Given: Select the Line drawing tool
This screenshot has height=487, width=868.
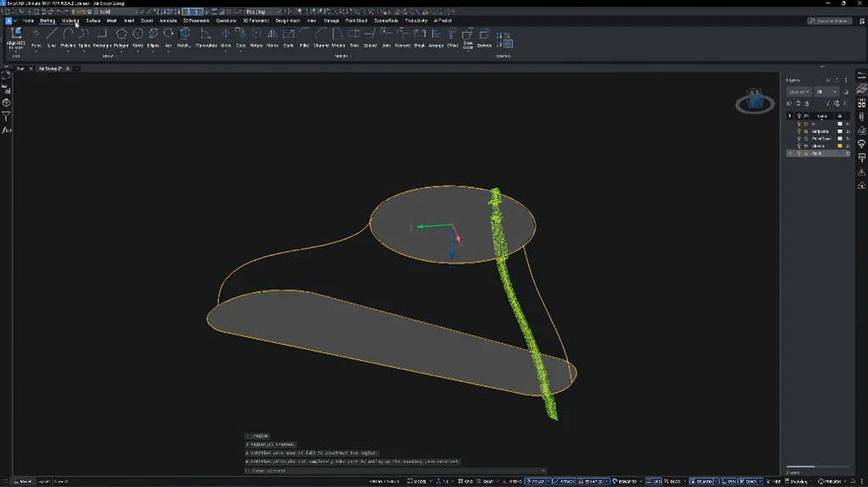Looking at the screenshot, I should pos(52,37).
